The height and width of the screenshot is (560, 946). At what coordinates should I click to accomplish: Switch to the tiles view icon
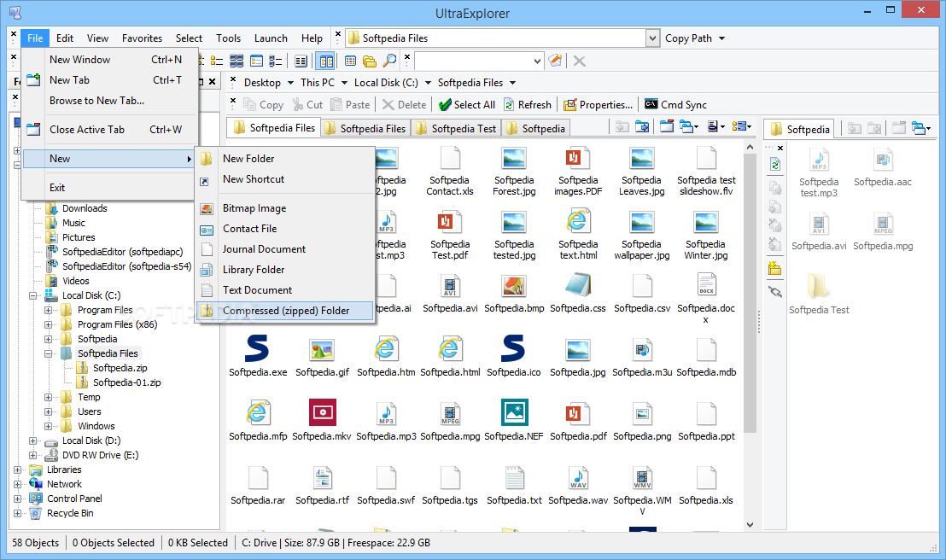tap(237, 61)
